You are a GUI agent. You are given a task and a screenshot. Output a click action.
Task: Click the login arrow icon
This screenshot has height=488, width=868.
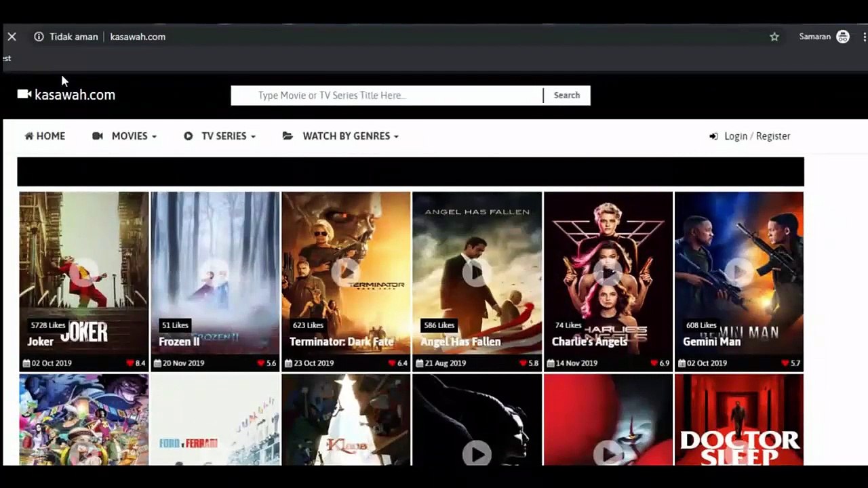(713, 136)
